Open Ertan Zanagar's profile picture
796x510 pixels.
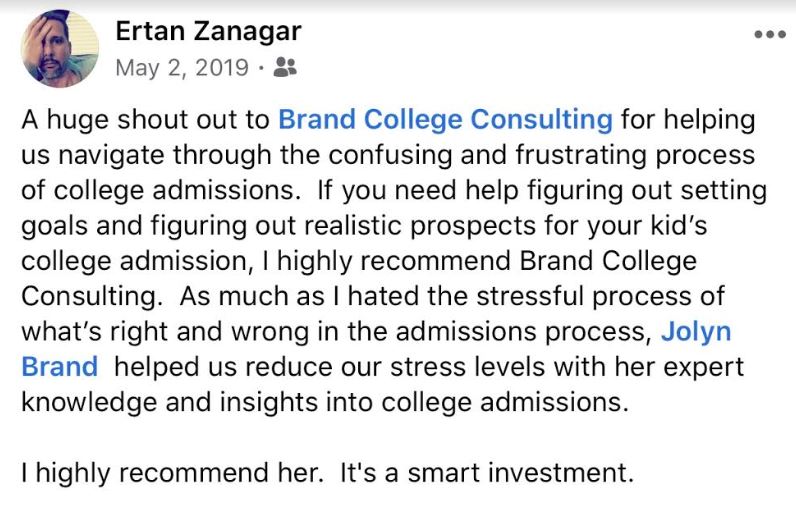pyautogui.click(x=60, y=49)
